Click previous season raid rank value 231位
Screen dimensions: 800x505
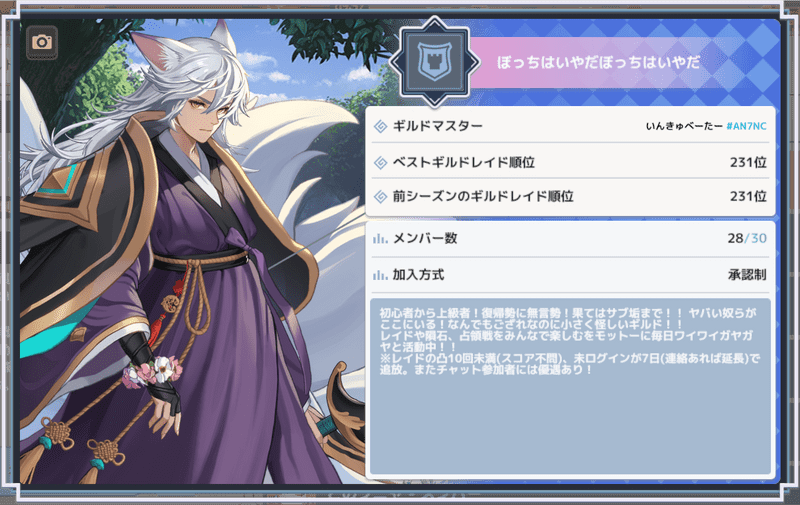(x=748, y=196)
